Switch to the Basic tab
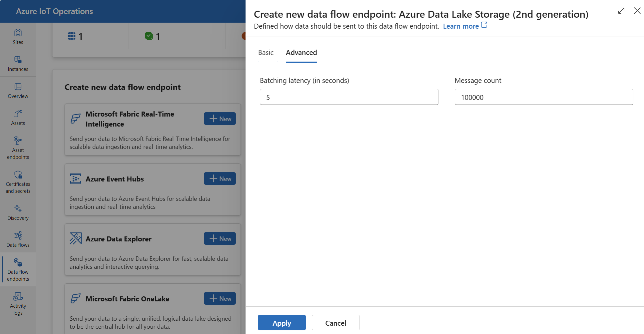Screen dimensions: 644x334 click(266, 53)
